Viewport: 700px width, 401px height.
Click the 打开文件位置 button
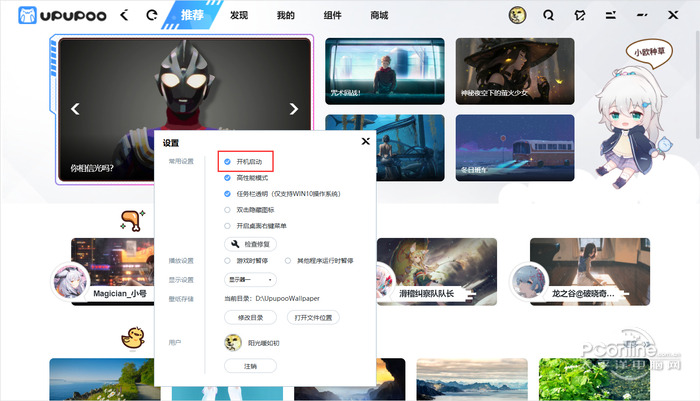click(313, 317)
